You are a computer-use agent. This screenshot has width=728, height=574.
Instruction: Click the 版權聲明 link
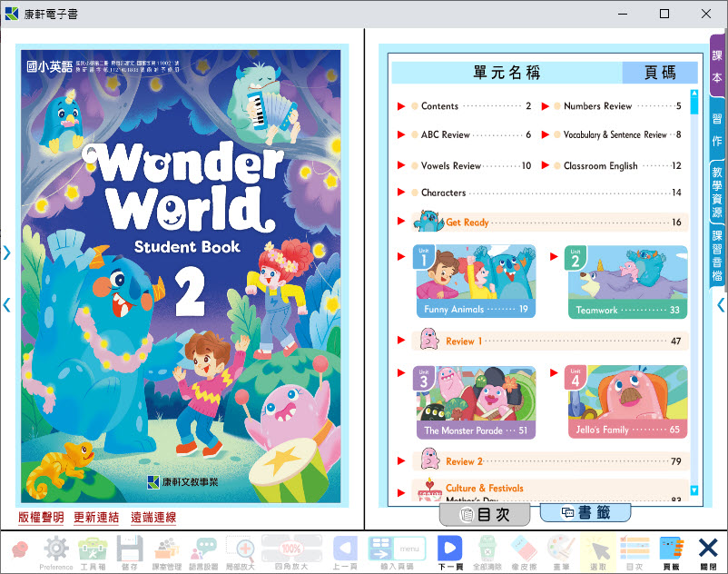(41, 518)
